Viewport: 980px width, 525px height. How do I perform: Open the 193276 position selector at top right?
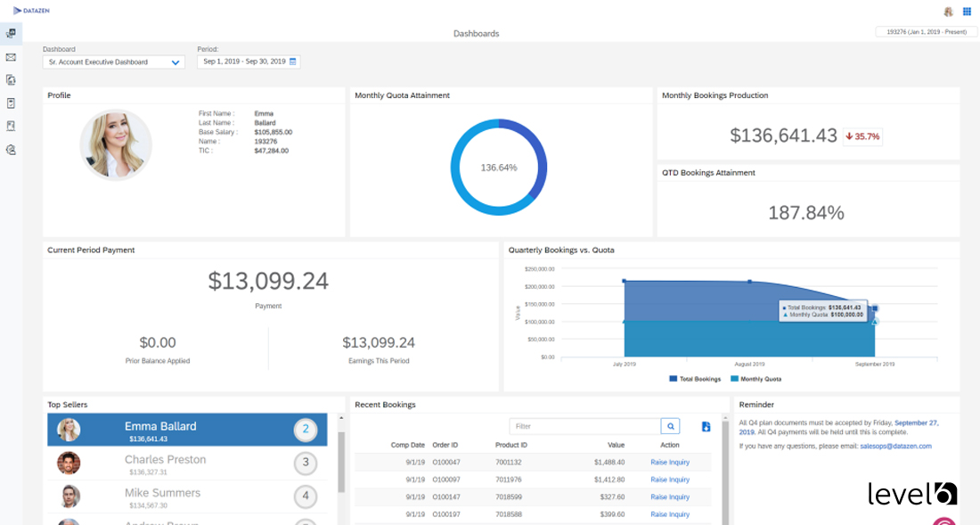(926, 31)
